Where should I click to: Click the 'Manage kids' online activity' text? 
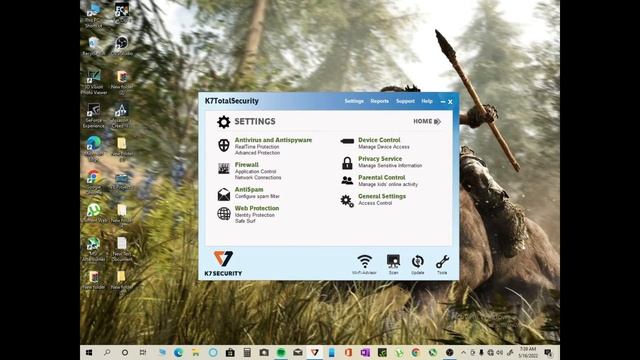coord(388,184)
